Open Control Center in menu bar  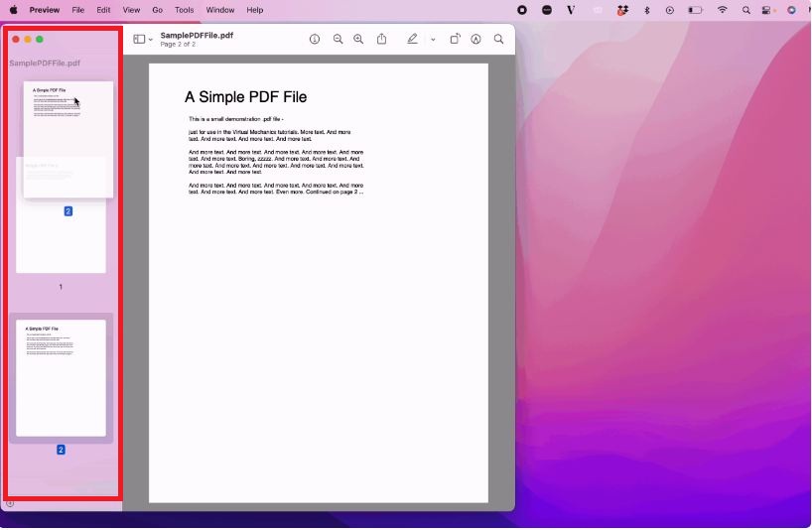coord(767,10)
